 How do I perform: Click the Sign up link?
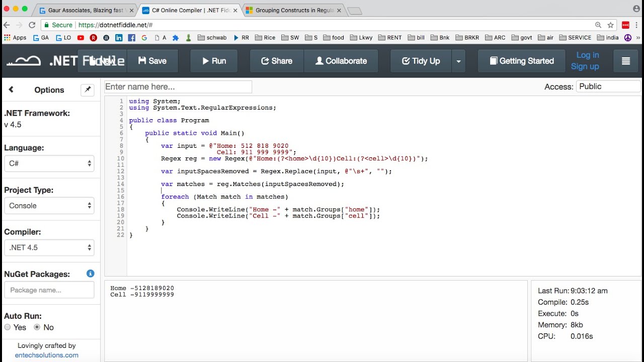click(x=585, y=66)
